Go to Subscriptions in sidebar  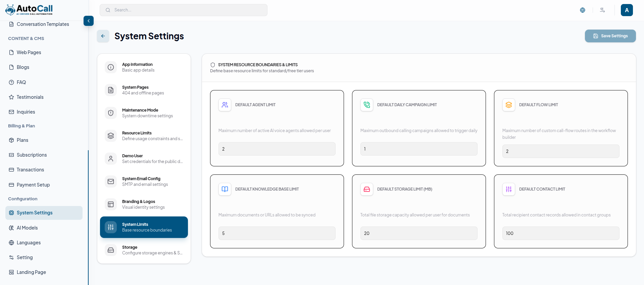tap(44, 155)
